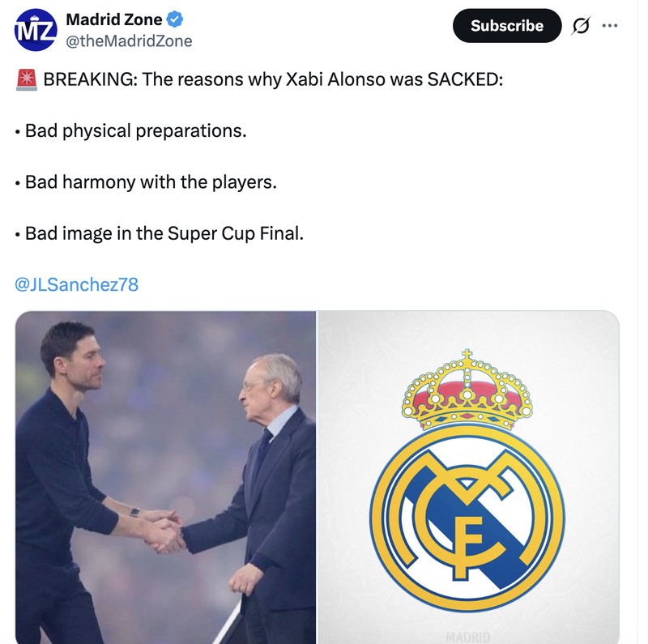
Task: Open the Madrid Zone profile avatar
Action: pos(35,30)
